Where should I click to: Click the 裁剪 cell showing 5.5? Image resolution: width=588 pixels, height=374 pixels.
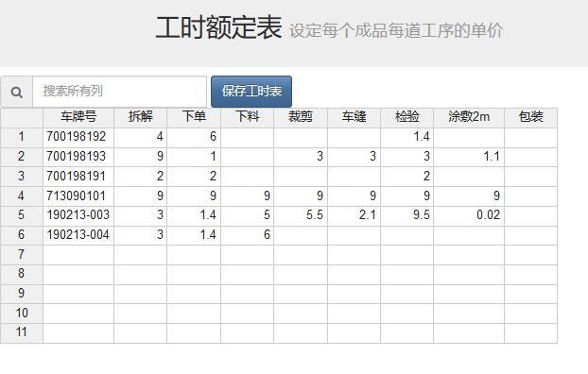(301, 216)
